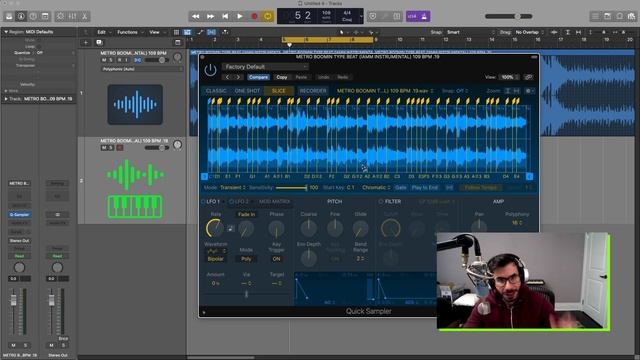
Task: Open the Browsers media icon
Action: 631,16
